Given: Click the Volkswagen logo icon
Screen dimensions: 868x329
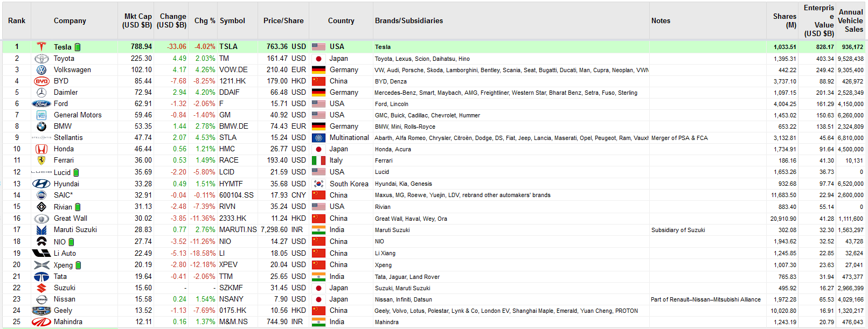Looking at the screenshot, I should [x=41, y=70].
